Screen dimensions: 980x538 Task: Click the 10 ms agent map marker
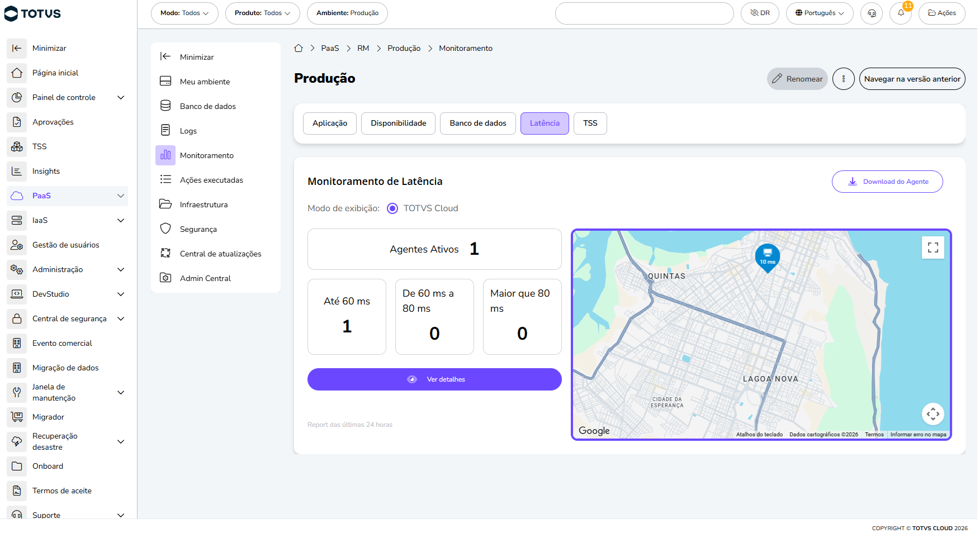[x=768, y=258]
